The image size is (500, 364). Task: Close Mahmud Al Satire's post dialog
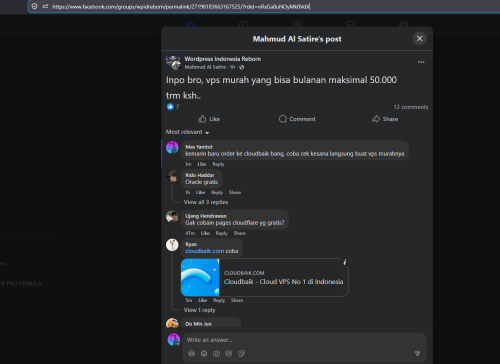(419, 39)
